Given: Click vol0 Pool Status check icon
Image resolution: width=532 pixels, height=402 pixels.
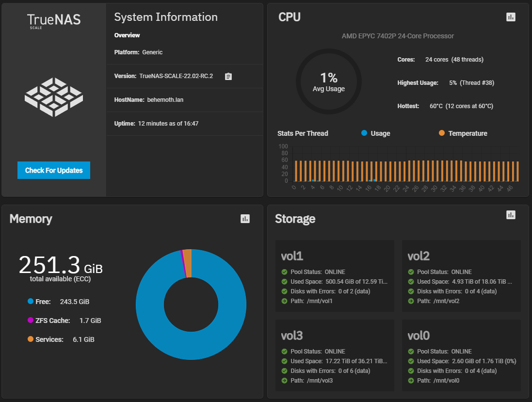Looking at the screenshot, I should [411, 352].
